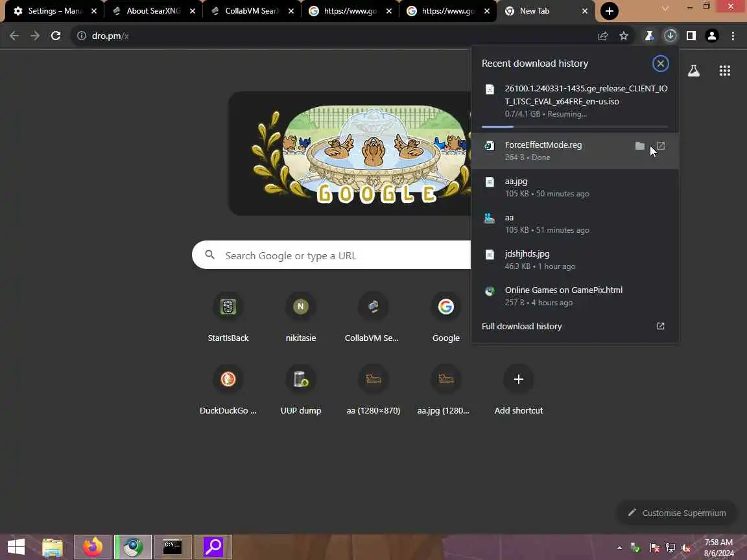Screen dimensions: 747x560
Task: Share this page icon in address bar
Action: (x=603, y=36)
